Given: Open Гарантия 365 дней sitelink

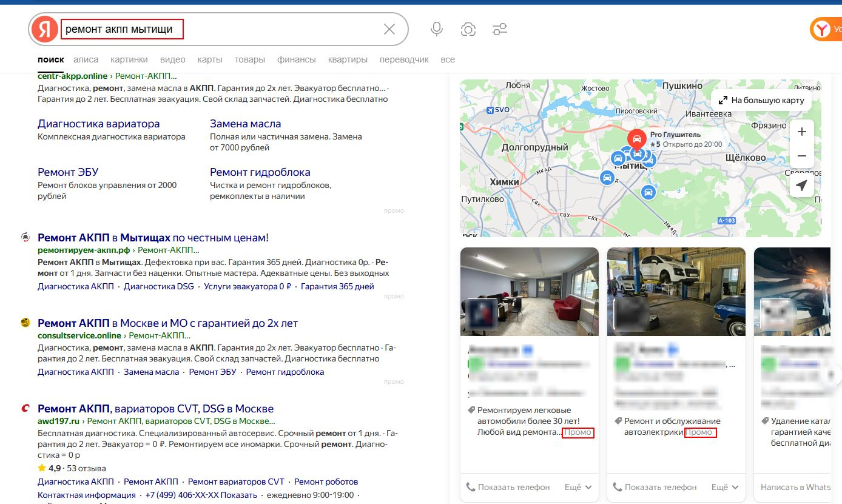Looking at the screenshot, I should tap(337, 286).
